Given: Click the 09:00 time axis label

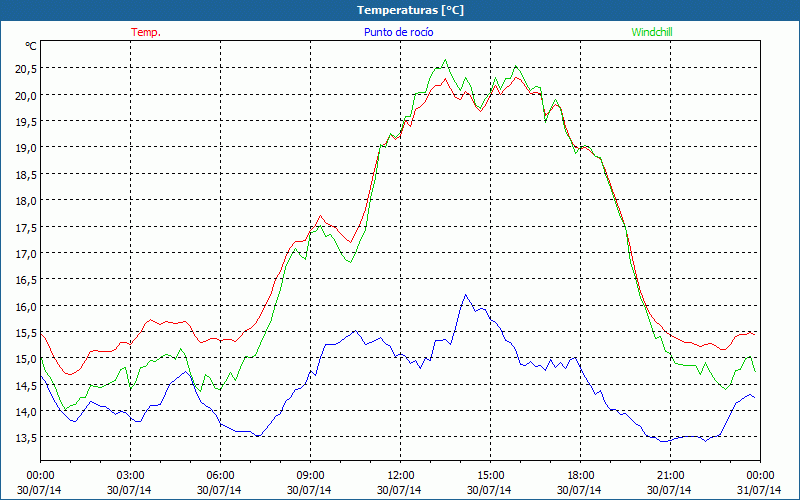Looking at the screenshot, I should 310,476.
